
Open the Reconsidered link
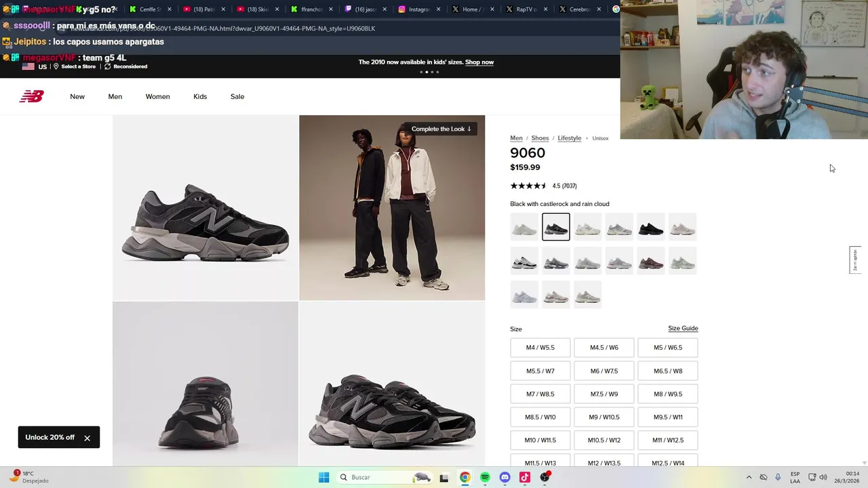coord(125,66)
